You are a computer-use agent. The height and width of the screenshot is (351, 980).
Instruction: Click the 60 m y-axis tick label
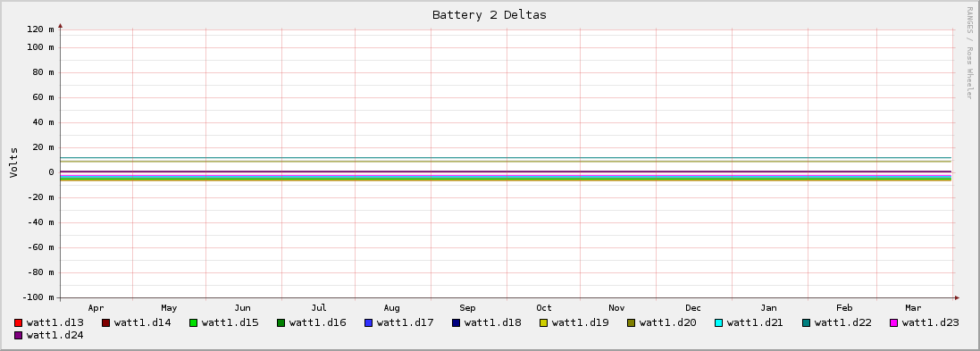tap(43, 97)
